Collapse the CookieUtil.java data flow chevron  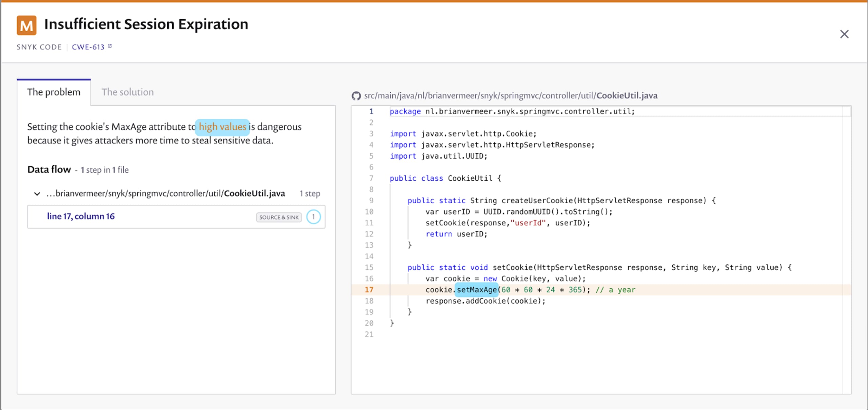tap(37, 194)
